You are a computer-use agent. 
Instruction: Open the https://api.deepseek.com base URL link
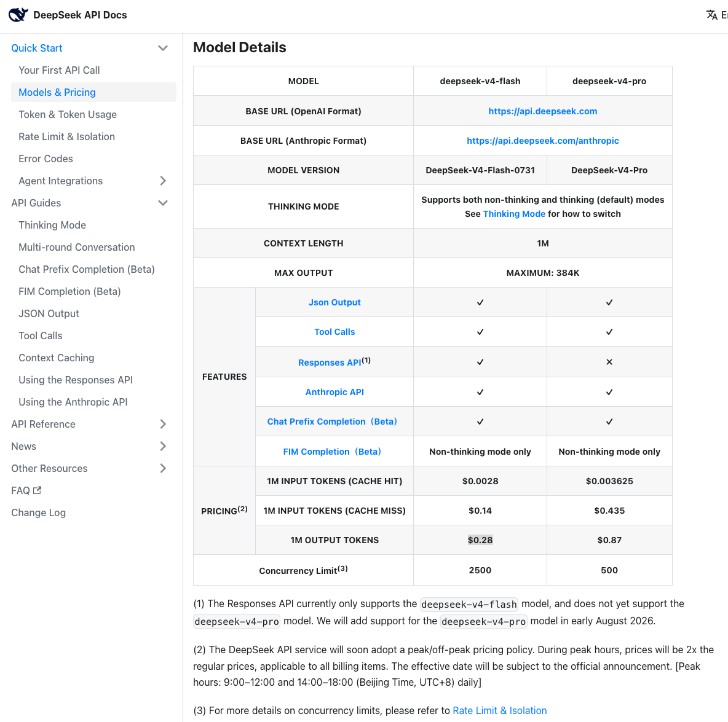click(x=542, y=111)
